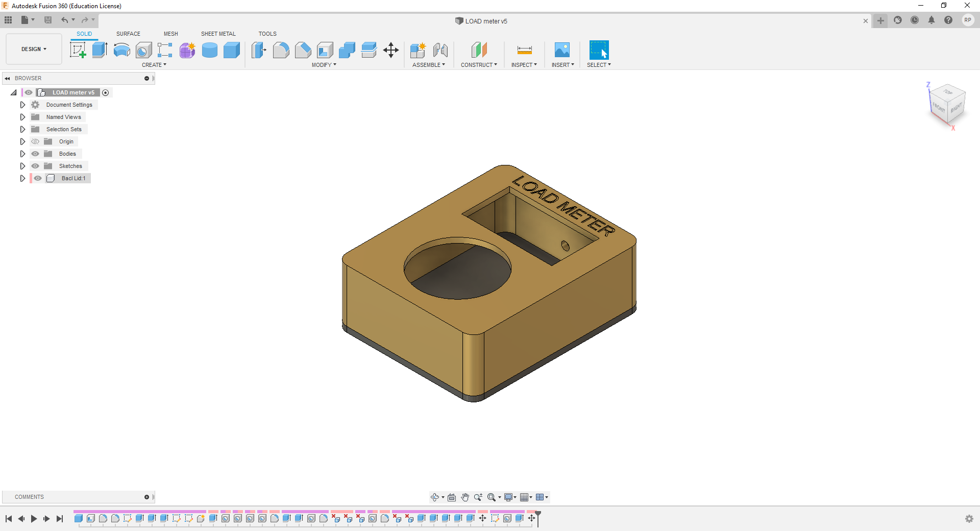Screen dimensions: 980x531
Task: Expand the Document Settings node
Action: [22, 105]
